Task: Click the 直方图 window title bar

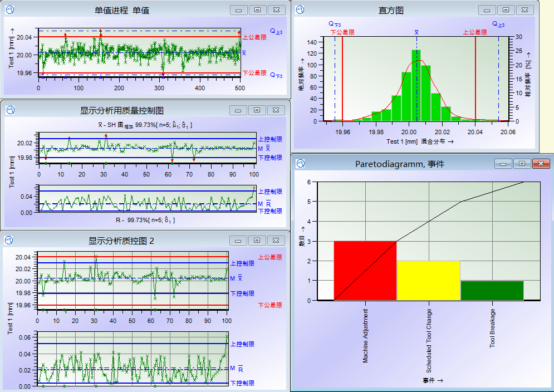Action: pos(391,10)
